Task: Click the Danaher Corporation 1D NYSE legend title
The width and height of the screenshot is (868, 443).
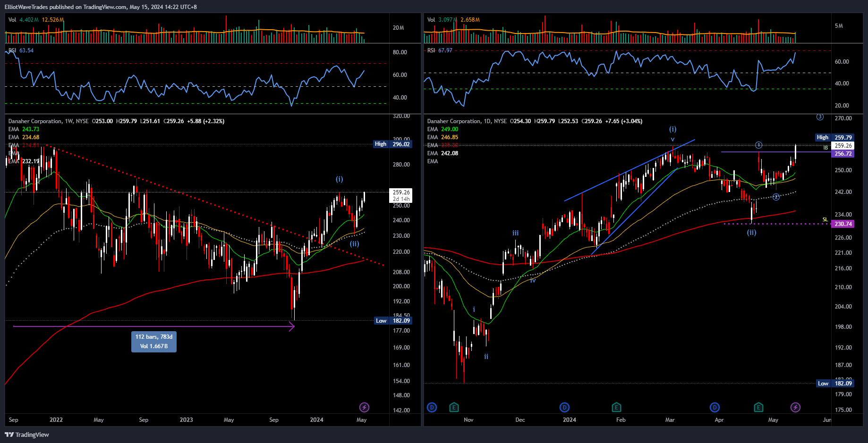Action: [467, 121]
